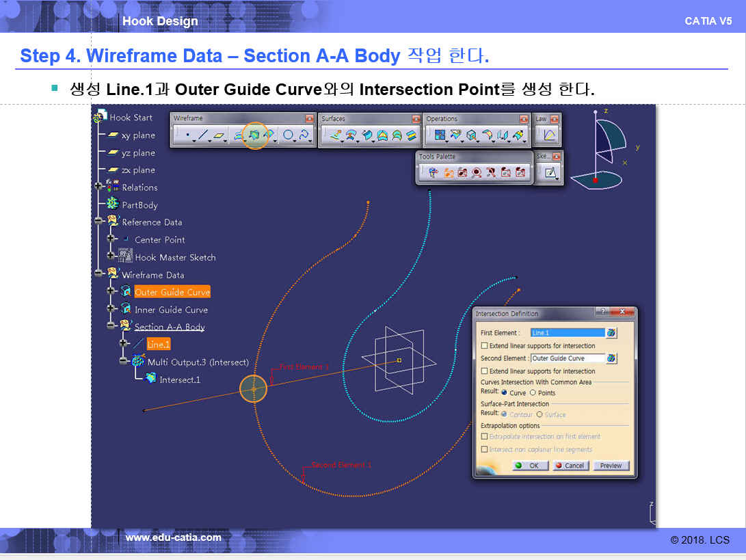Click the Law toolbar icon
Image resolution: width=746 pixels, height=560 pixels.
(x=550, y=135)
